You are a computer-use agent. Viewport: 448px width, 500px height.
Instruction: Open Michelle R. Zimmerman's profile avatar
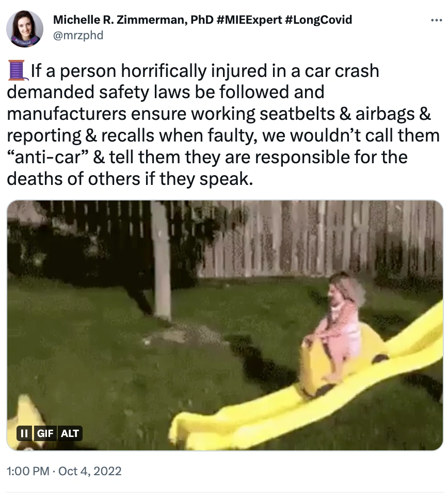pyautogui.click(x=25, y=28)
